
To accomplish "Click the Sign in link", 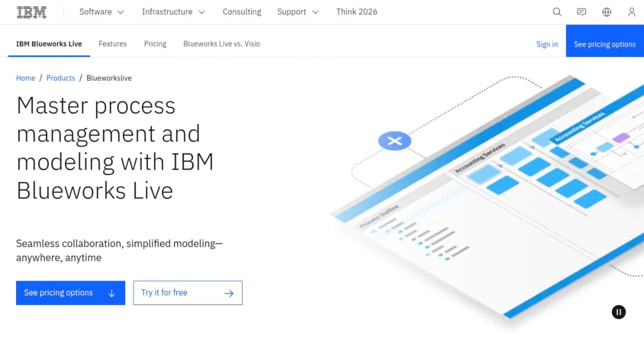I will pos(547,44).
